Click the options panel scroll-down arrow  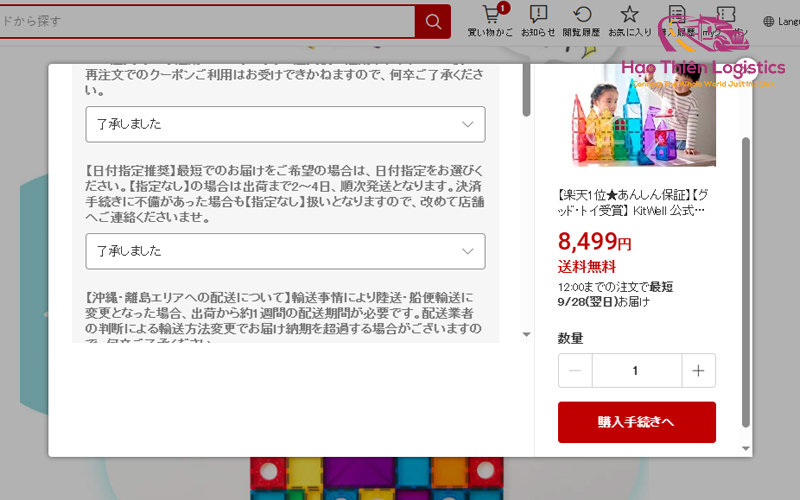tap(527, 335)
